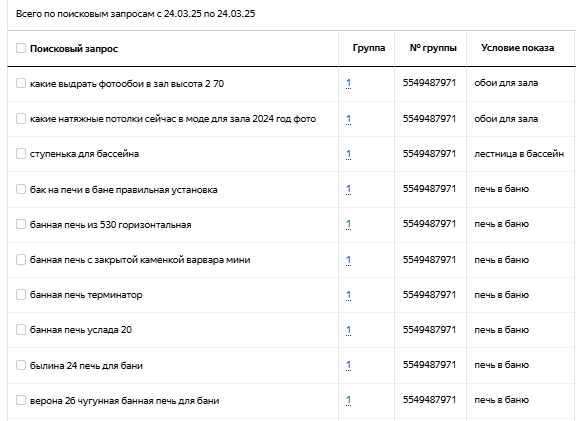This screenshot has height=421, width=576.
Task: Click group number 5549487971 in ступенька row
Action: [x=429, y=154]
